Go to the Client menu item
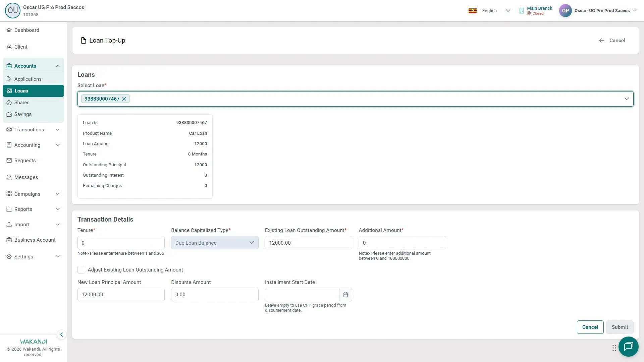Image resolution: width=644 pixels, height=362 pixels. click(x=33, y=47)
